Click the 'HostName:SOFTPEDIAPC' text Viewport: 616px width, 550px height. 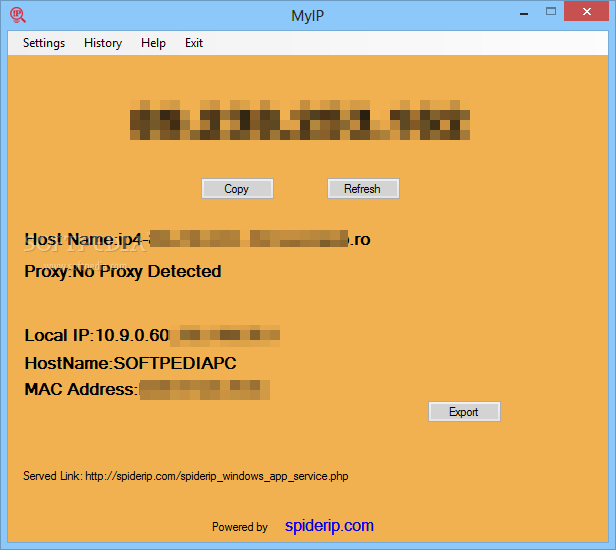[130, 363]
